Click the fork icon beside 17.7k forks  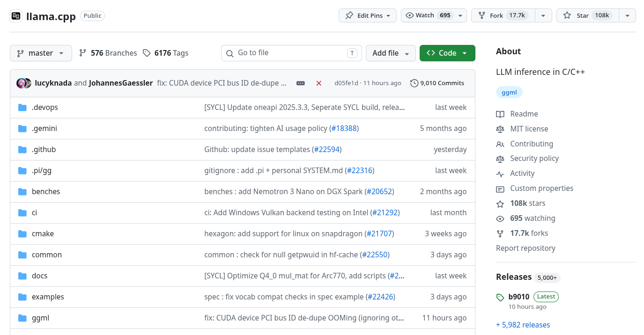500,233
